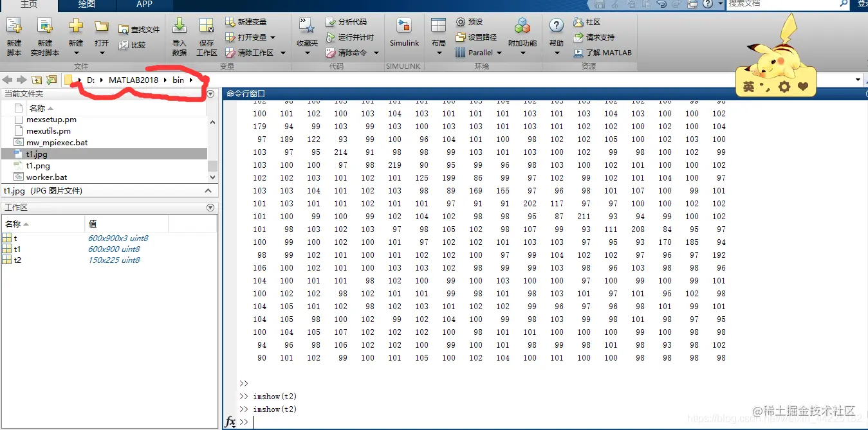Image resolution: width=868 pixels, height=430 pixels.
Task: Expand the 清除工作区 dropdown arrow
Action: [x=282, y=53]
